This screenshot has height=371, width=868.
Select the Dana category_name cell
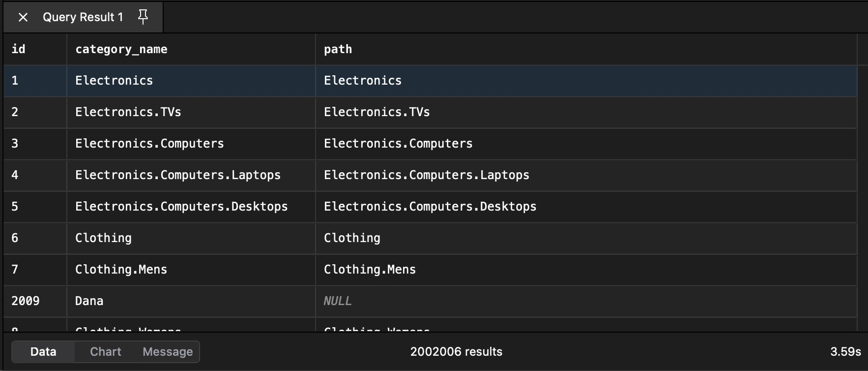pos(89,301)
